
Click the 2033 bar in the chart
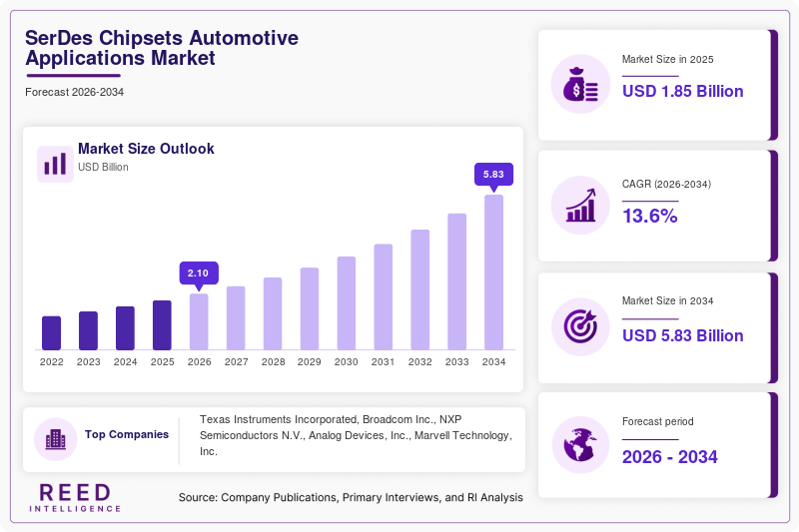pyautogui.click(x=457, y=281)
